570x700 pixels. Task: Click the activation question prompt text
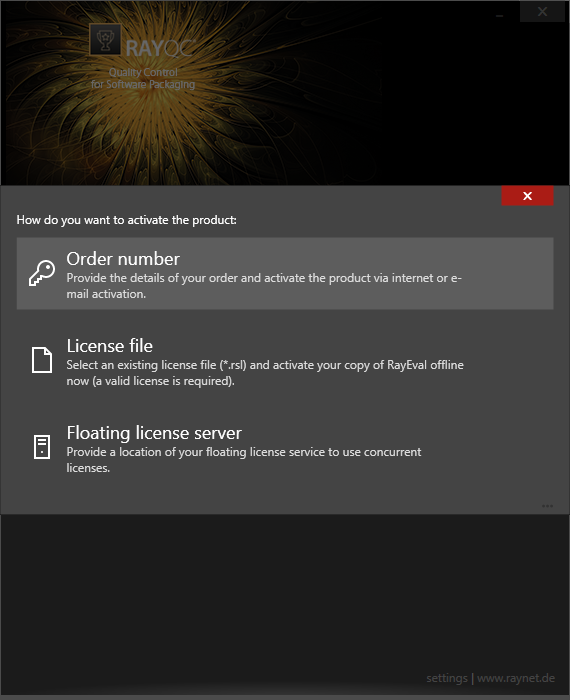126,220
